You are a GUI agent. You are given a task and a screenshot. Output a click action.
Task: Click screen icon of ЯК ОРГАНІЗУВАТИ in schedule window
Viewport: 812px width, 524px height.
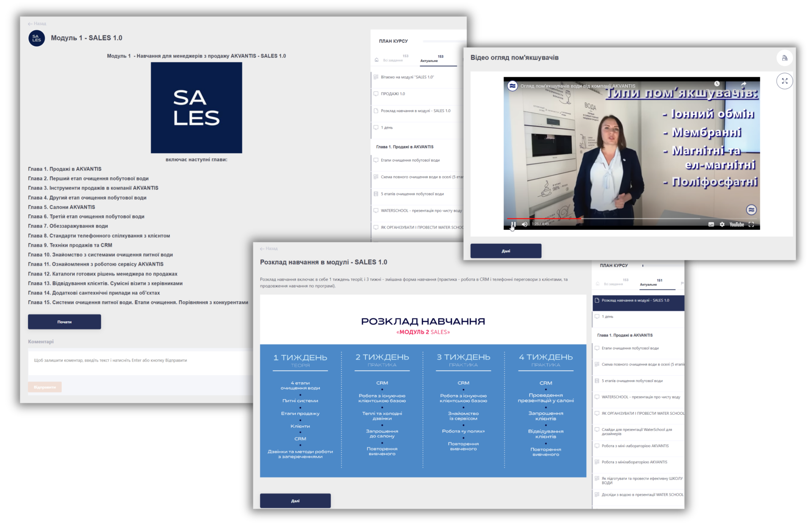coord(597,414)
